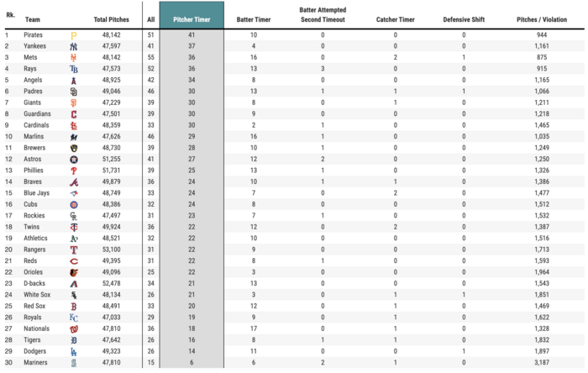Click the Pirates team logo
The height and width of the screenshot is (373, 588).
74,34
